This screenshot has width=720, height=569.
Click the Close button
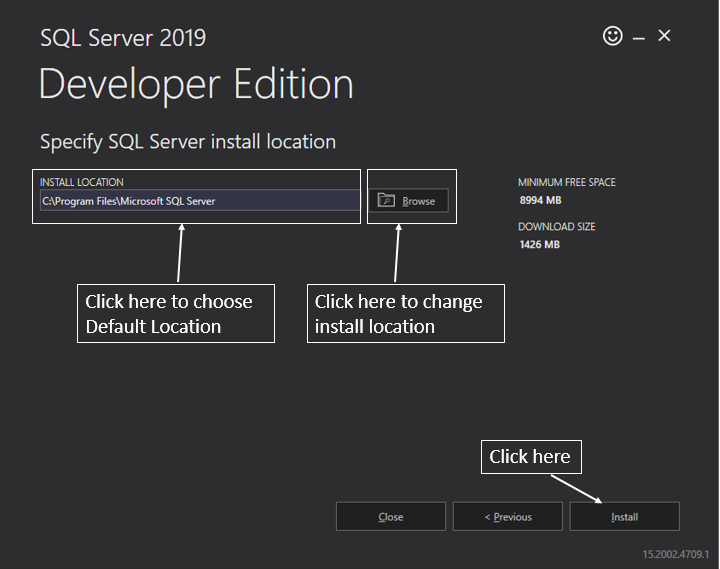(x=391, y=517)
